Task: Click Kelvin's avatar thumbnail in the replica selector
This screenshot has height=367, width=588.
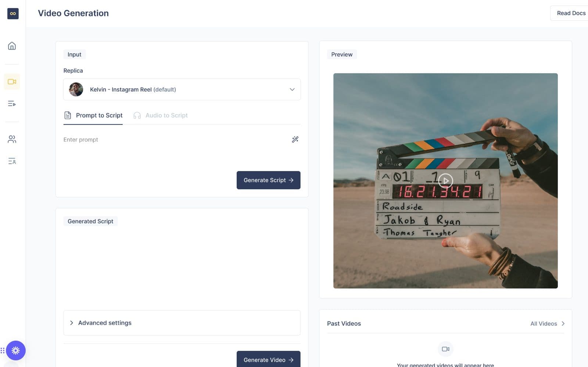Action: pyautogui.click(x=76, y=89)
